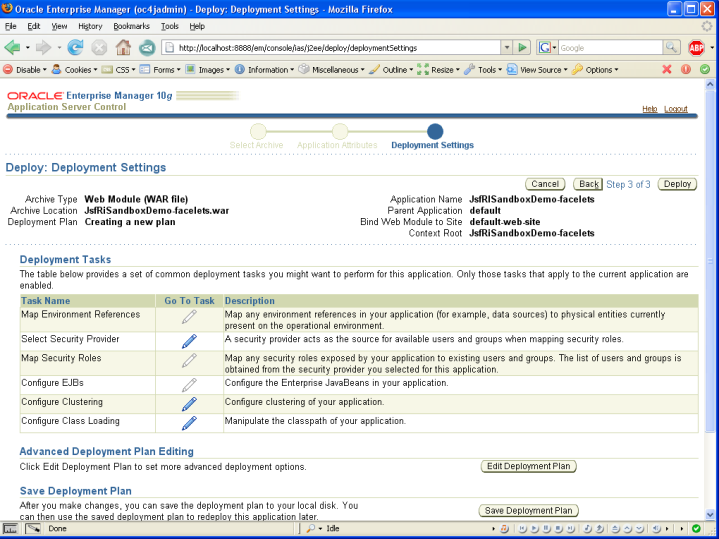
Task: Click the Configure EJBs pencil icon
Action: click(x=189, y=385)
